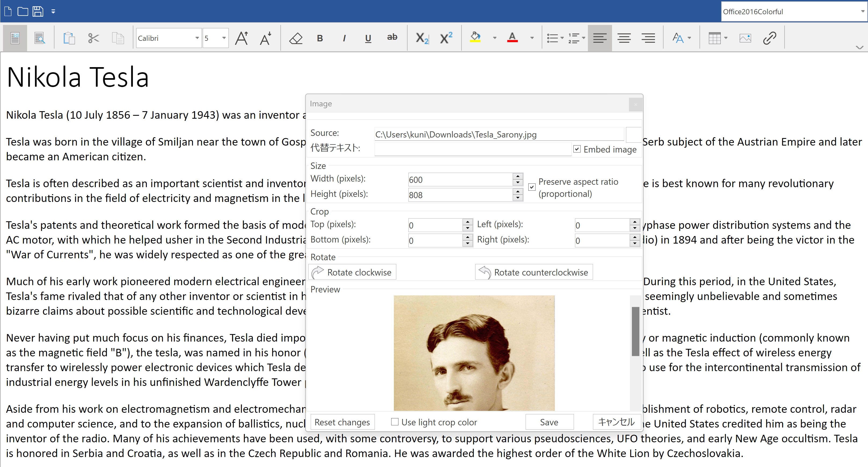This screenshot has width=868, height=467.
Task: Create a new document from title bar
Action: click(8, 12)
